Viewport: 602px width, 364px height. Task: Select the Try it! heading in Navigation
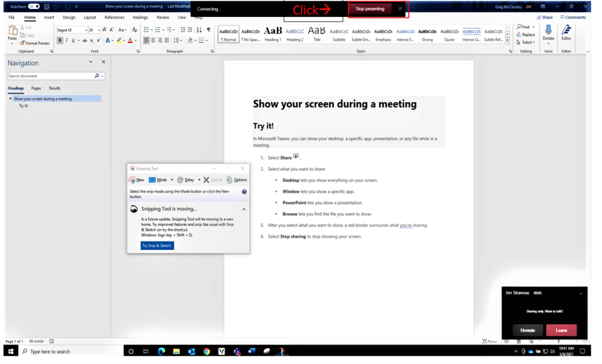(24, 106)
